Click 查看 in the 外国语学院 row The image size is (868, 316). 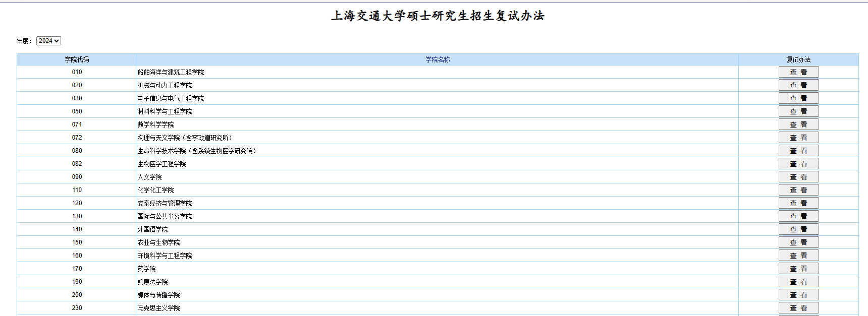(798, 229)
